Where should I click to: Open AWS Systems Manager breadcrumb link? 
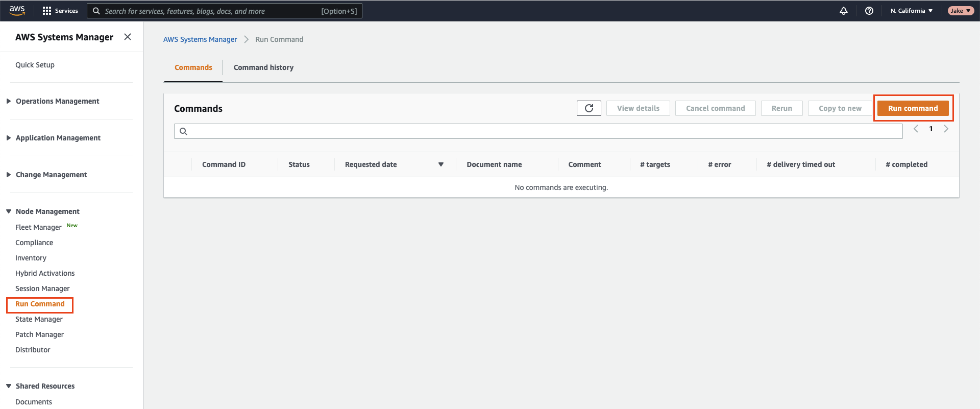pyautogui.click(x=200, y=39)
